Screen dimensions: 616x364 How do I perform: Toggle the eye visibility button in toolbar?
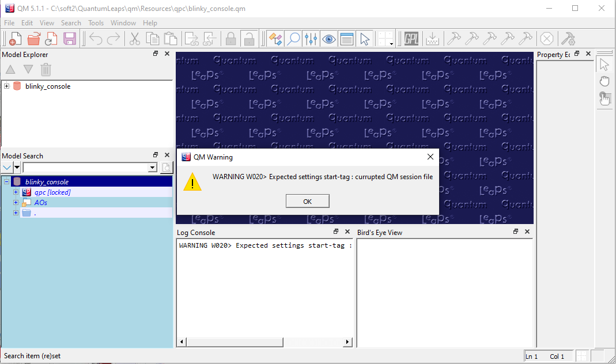(x=329, y=39)
